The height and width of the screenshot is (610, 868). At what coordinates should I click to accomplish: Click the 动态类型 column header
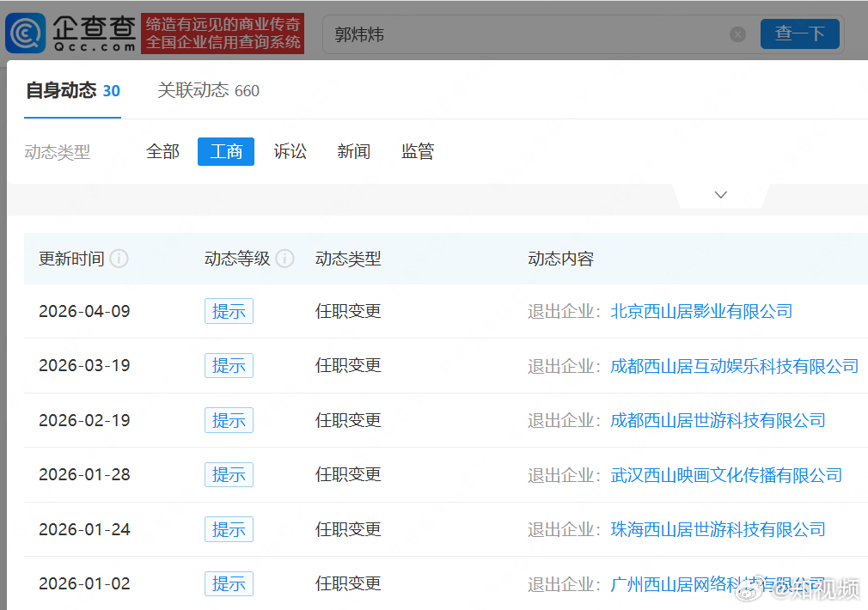348,259
